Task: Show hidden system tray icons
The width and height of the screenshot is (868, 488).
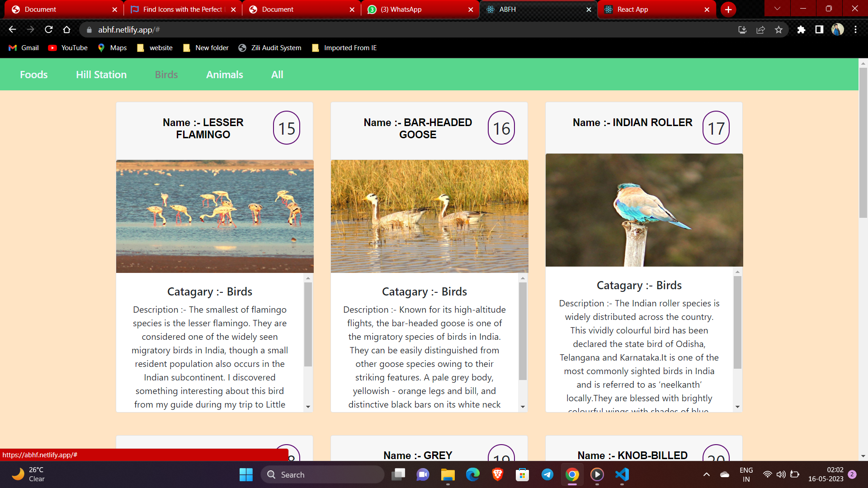Action: point(707,474)
